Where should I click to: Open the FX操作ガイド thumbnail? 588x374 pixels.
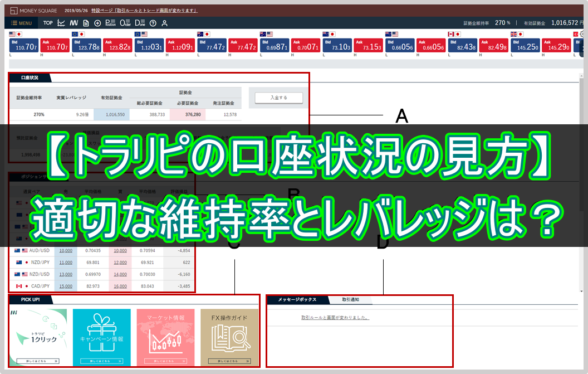click(229, 337)
